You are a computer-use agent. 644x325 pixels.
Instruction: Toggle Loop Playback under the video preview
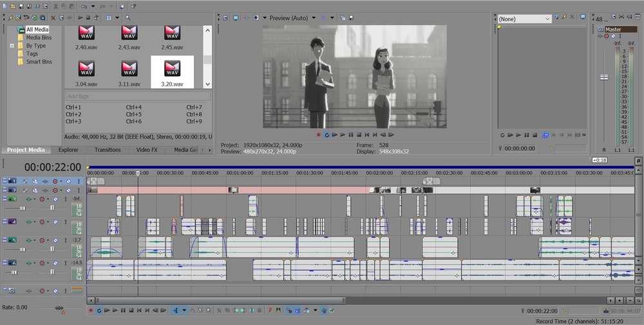[327, 135]
